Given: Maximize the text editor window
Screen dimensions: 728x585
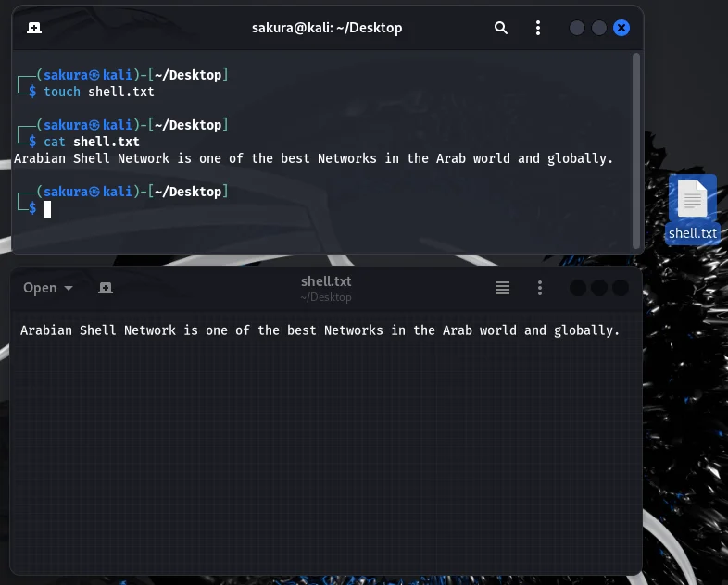Looking at the screenshot, I should [599, 288].
